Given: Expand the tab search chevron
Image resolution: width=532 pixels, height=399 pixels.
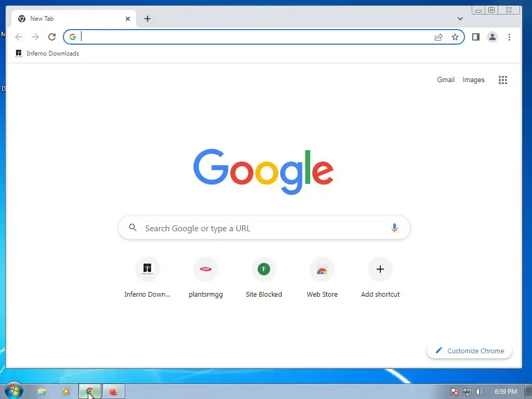Looking at the screenshot, I should coord(460,19).
